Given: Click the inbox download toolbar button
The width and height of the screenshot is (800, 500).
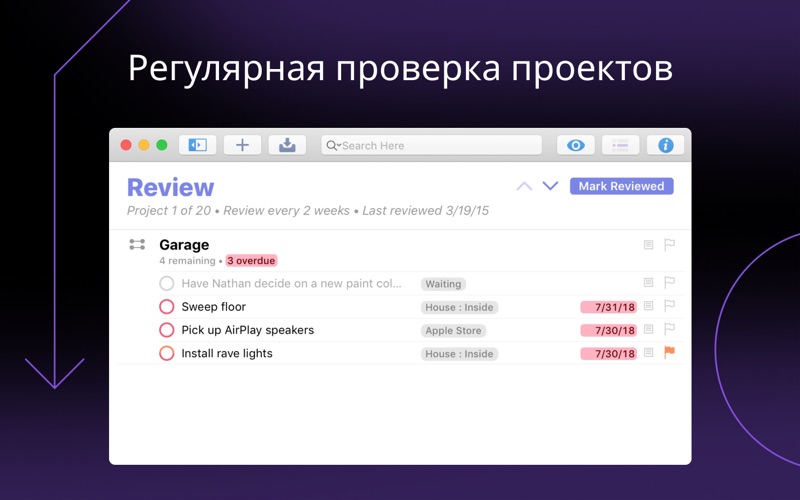Looking at the screenshot, I should [287, 145].
